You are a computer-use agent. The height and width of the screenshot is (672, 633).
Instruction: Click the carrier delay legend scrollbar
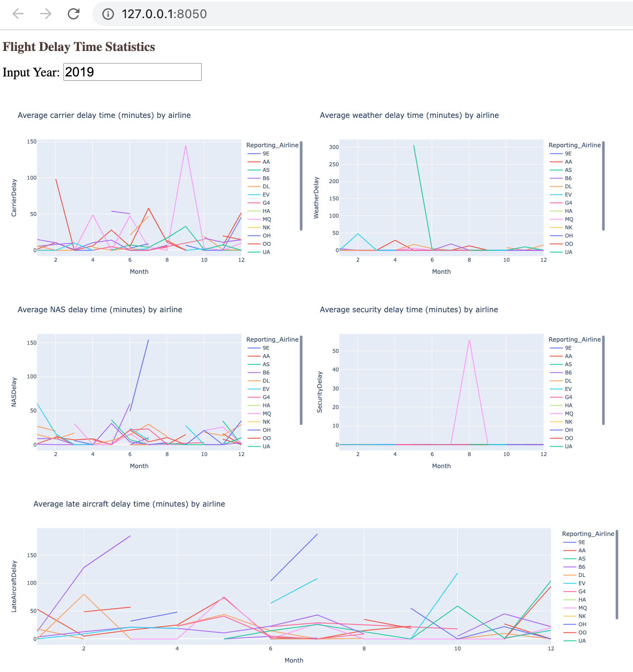coord(301,186)
